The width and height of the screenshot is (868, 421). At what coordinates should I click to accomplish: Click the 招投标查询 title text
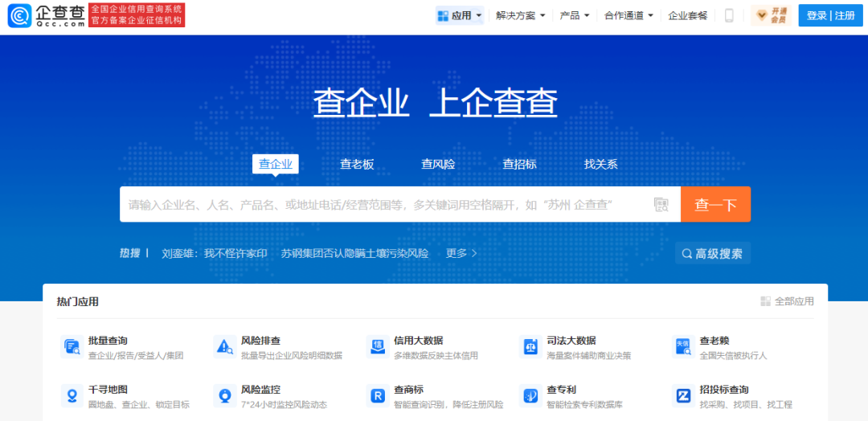point(724,390)
